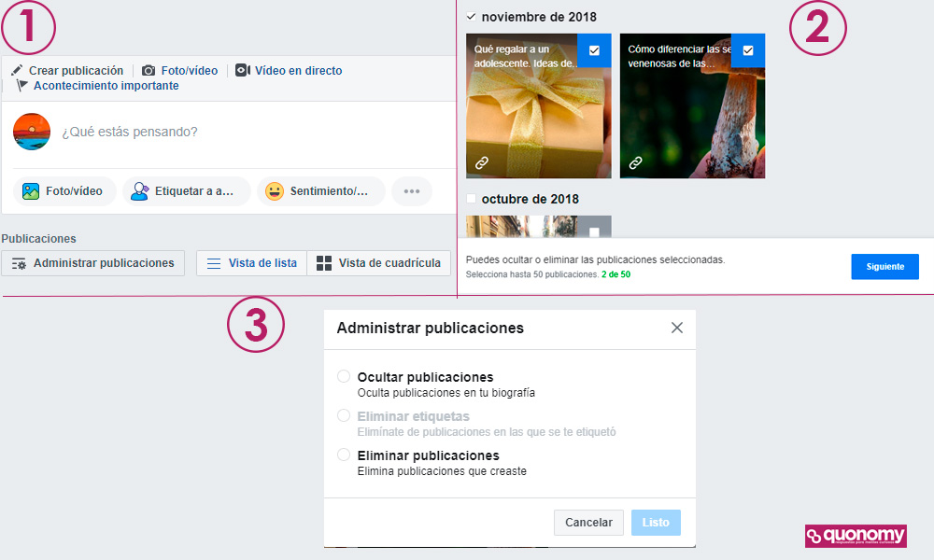Click the profile avatar picture

32,132
